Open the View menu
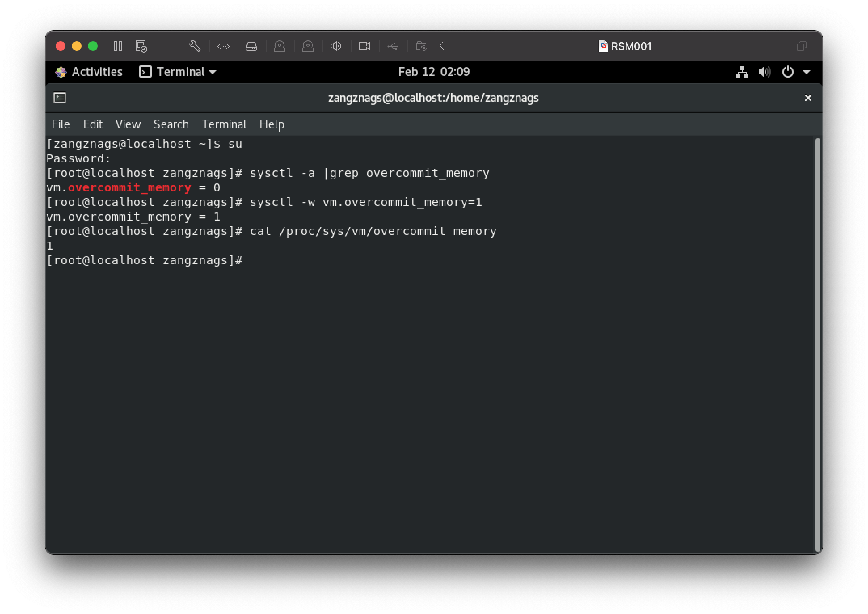 (128, 124)
